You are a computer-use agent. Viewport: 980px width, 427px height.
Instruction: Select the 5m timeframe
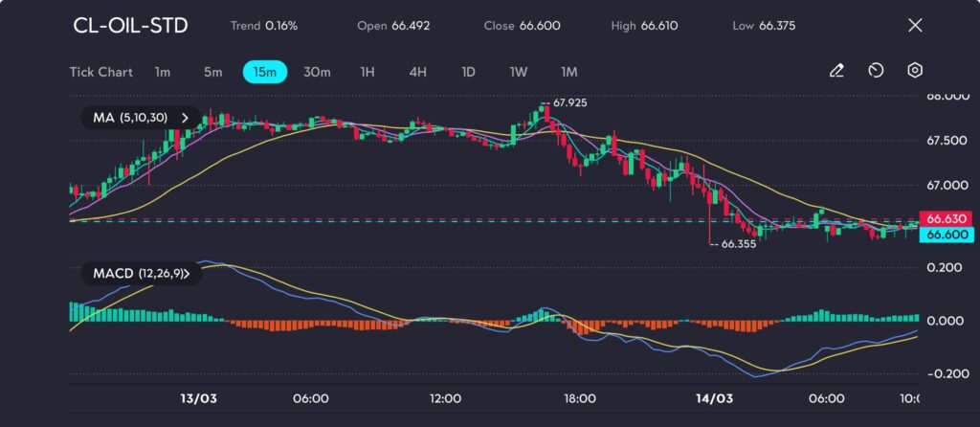[x=212, y=72]
